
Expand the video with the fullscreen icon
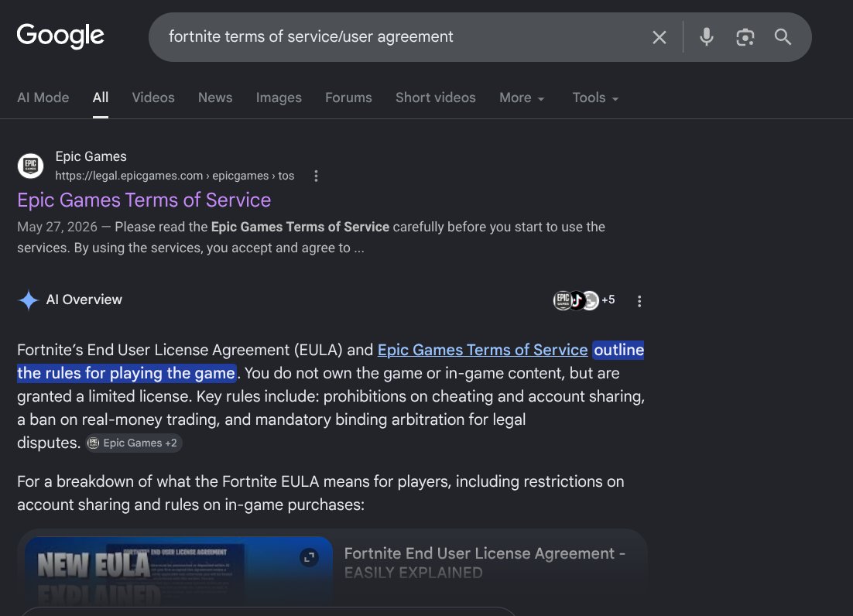click(x=309, y=557)
